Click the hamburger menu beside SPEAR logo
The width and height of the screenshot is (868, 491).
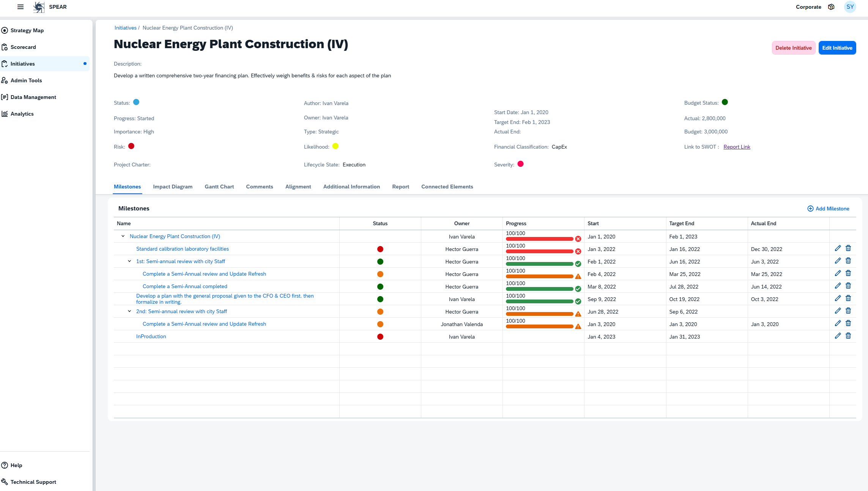click(x=20, y=7)
